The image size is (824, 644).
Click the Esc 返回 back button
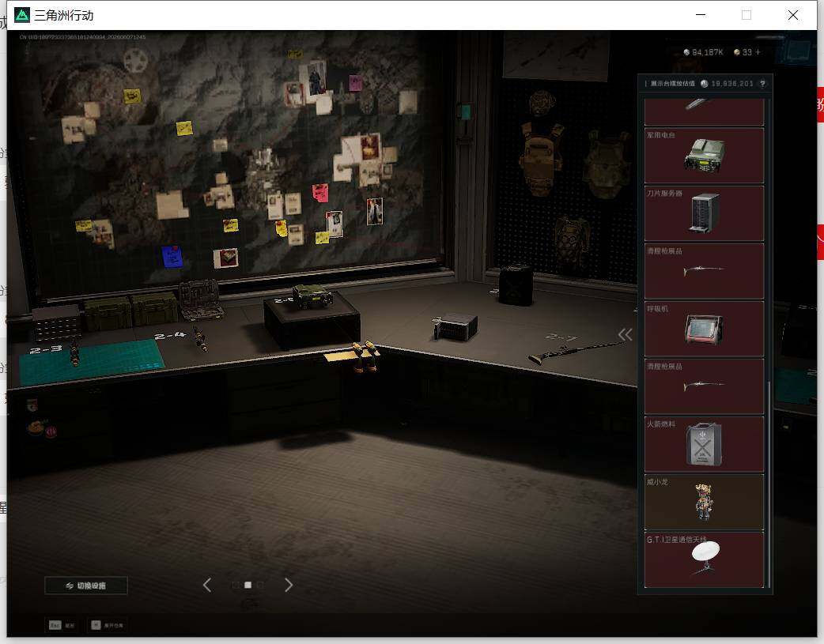pos(62,625)
